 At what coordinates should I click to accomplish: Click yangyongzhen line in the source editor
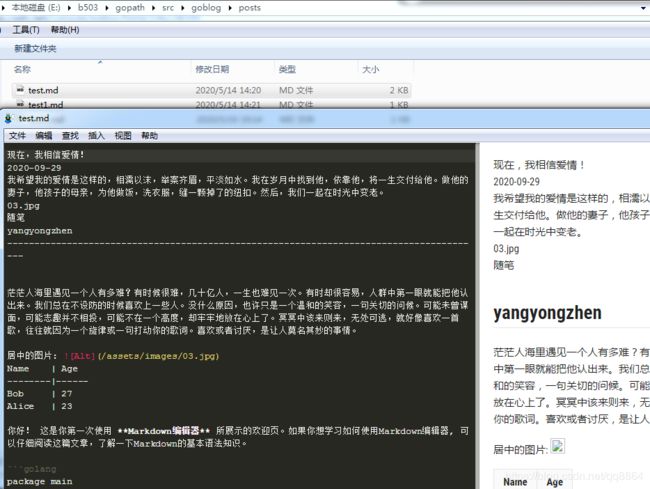39,230
